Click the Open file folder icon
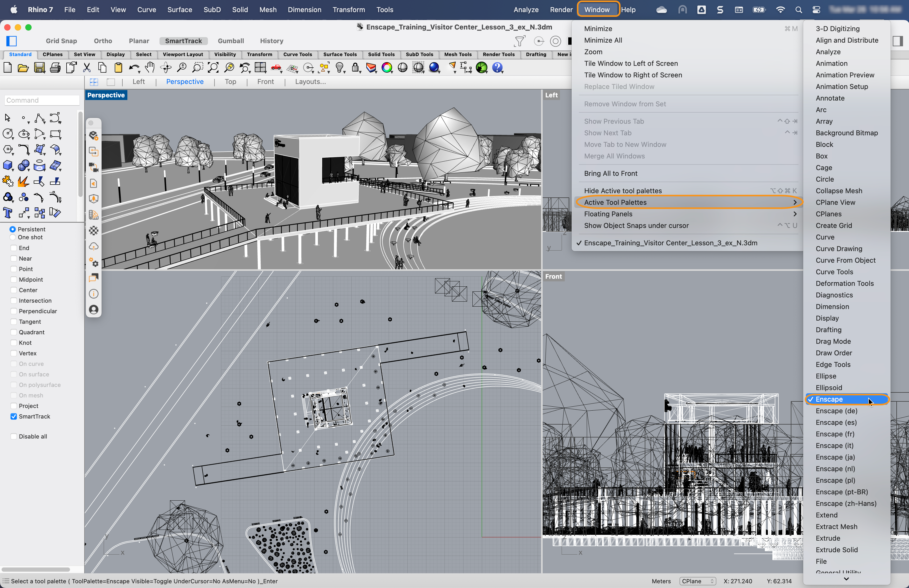The image size is (909, 588). (23, 68)
